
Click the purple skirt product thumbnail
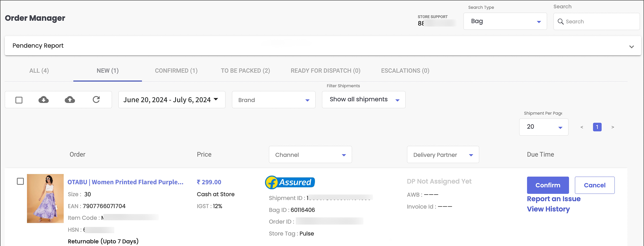(45, 198)
